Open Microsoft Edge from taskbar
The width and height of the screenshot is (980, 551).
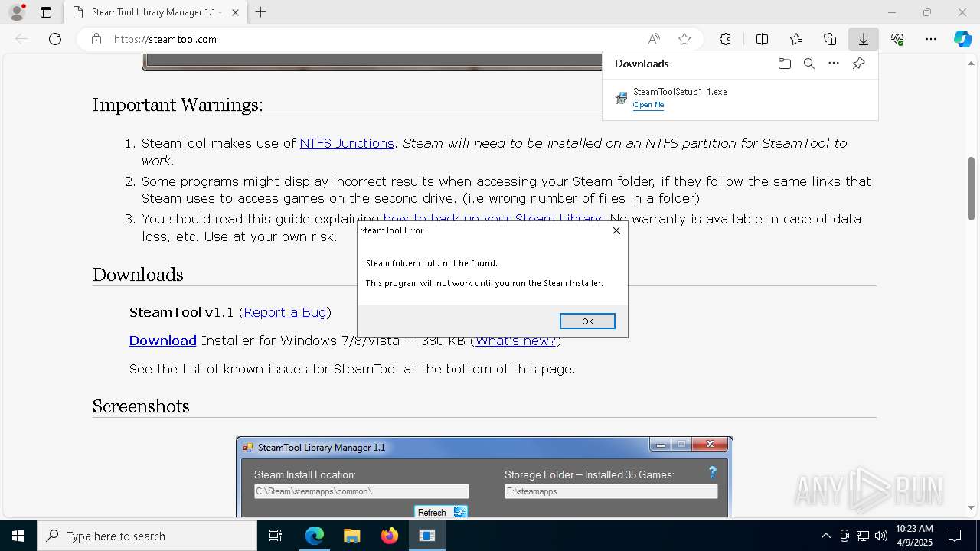pos(315,536)
